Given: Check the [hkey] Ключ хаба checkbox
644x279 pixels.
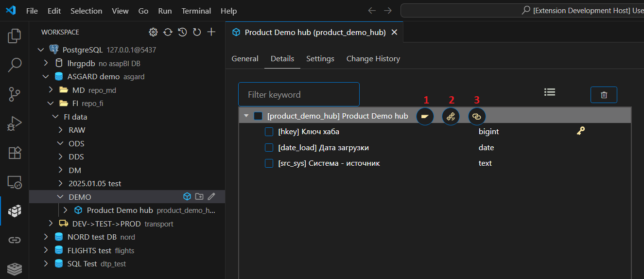Looking at the screenshot, I should (x=269, y=132).
